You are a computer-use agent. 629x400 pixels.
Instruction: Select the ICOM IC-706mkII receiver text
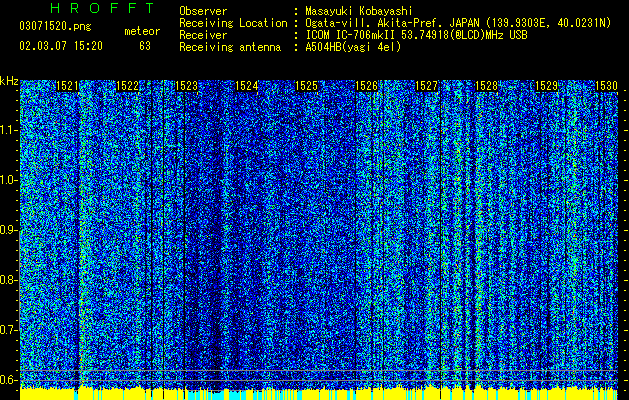point(416,35)
